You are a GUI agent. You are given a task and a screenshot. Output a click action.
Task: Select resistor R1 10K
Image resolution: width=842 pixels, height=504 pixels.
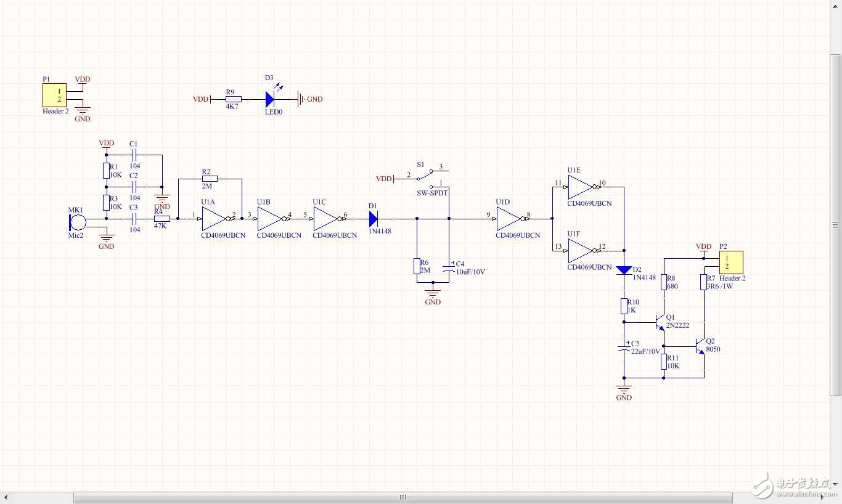pyautogui.click(x=106, y=171)
